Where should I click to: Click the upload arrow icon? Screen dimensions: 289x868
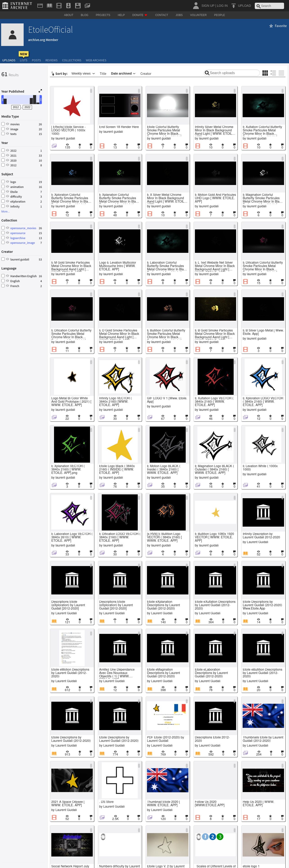[x=233, y=6]
